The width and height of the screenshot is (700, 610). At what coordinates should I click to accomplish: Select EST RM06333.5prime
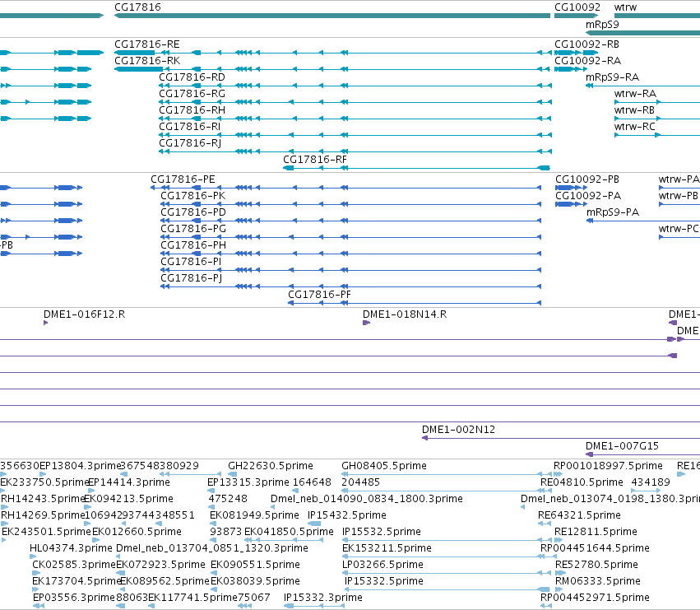tap(598, 581)
